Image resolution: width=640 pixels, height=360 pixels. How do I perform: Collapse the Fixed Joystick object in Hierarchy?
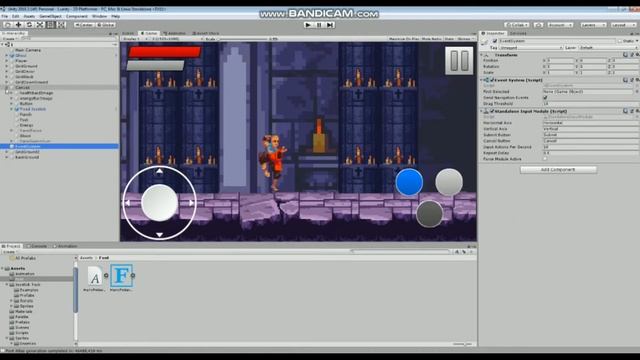pos(11,109)
